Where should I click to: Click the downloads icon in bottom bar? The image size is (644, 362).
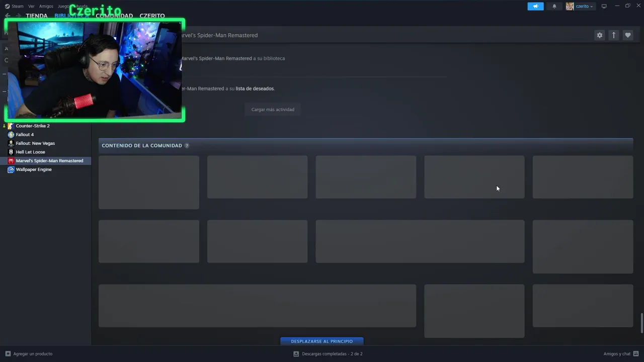tap(296, 354)
